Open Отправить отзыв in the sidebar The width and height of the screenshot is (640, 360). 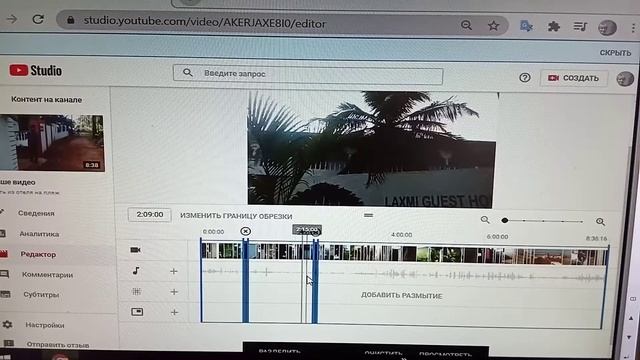click(x=58, y=344)
